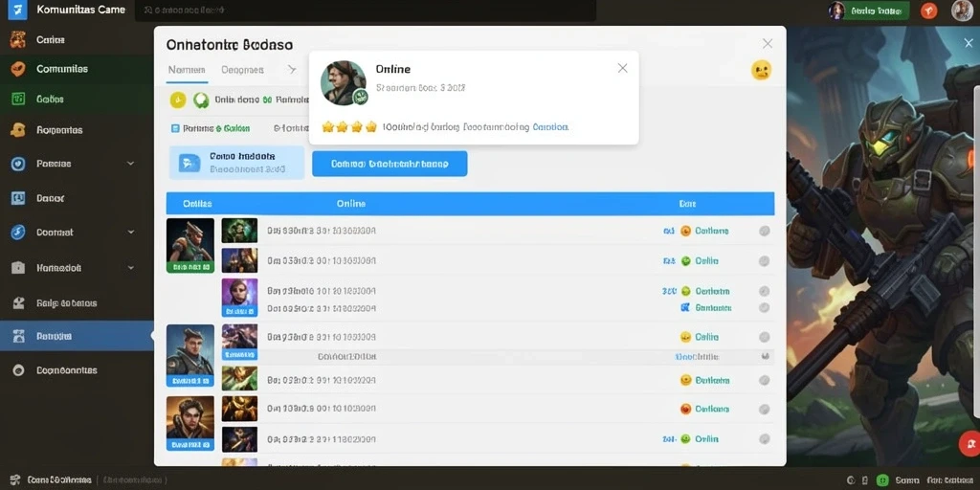This screenshot has height=490, width=980.
Task: Click the arrow tab after Deagmas
Action: click(x=291, y=69)
